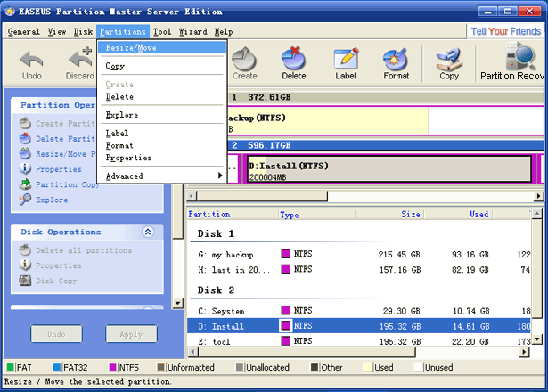Click partition list scroll down arrow
The height and width of the screenshot is (392, 548).
(x=537, y=339)
